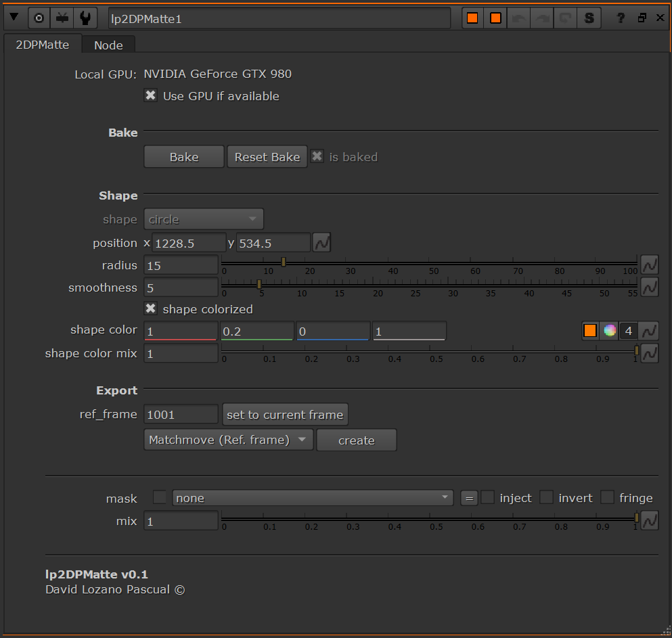The image size is (672, 638).
Task: Click the Reset Bake button
Action: (x=267, y=157)
